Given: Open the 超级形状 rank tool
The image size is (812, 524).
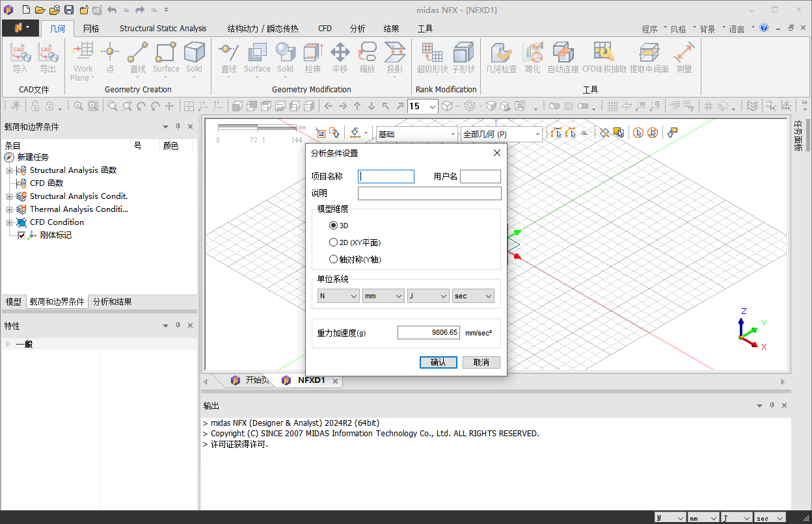Looking at the screenshot, I should [432, 58].
